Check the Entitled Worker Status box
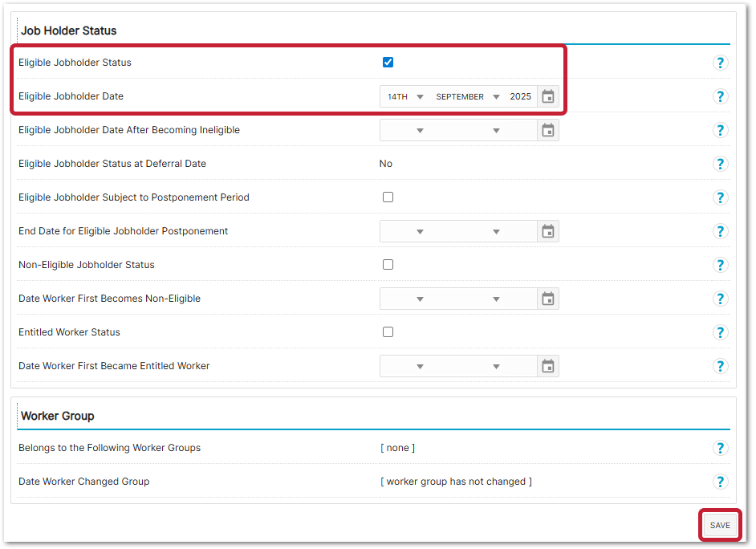Image resolution: width=756 pixels, height=549 pixels. click(x=388, y=332)
